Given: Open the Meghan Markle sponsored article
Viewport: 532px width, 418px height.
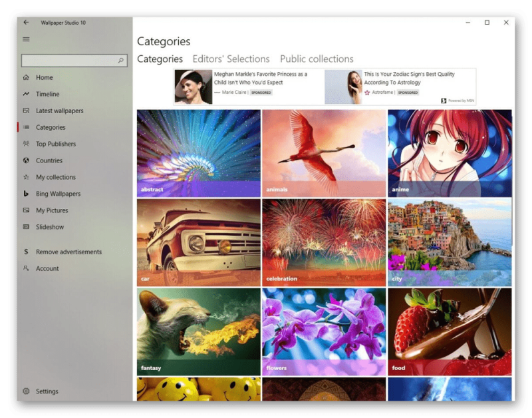Looking at the screenshot, I should (x=261, y=79).
